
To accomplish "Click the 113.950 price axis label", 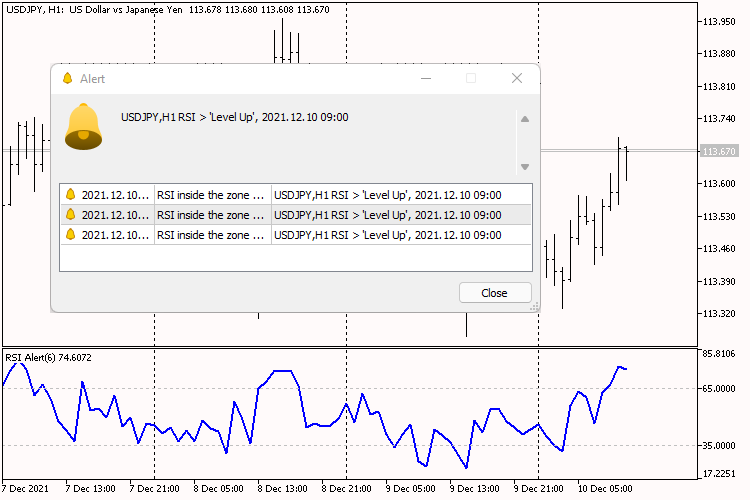I will point(719,22).
